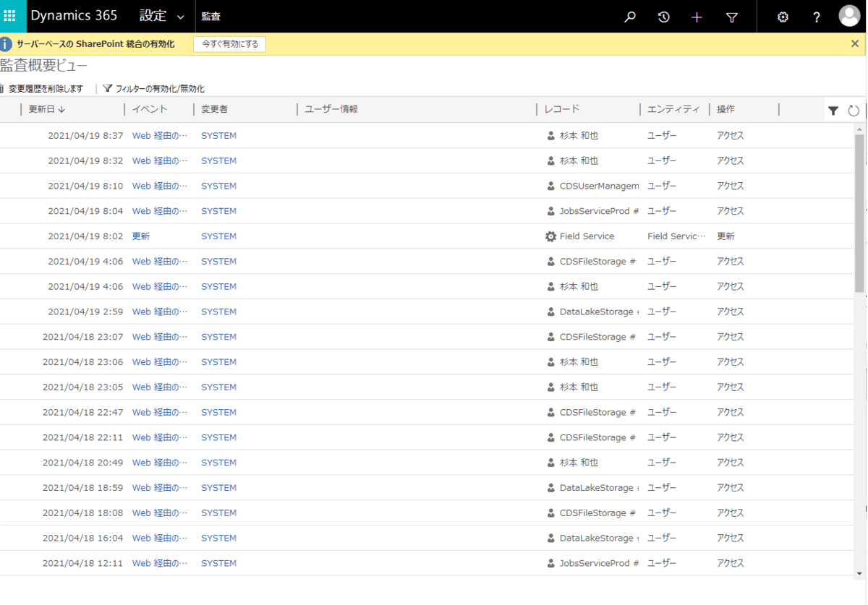Image resolution: width=868 pixels, height=605 pixels.
Task: Click the help question mark icon
Action: (x=817, y=17)
